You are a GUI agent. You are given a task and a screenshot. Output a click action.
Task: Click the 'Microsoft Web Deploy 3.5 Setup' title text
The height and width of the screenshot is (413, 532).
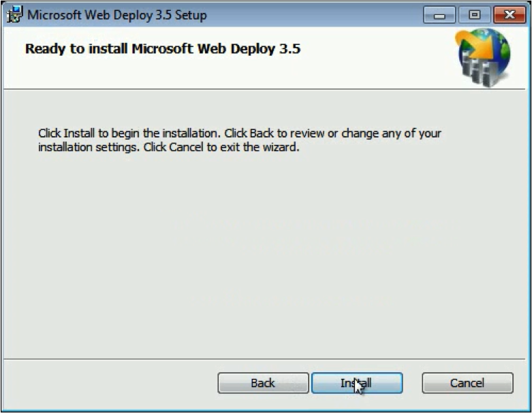tap(117, 15)
